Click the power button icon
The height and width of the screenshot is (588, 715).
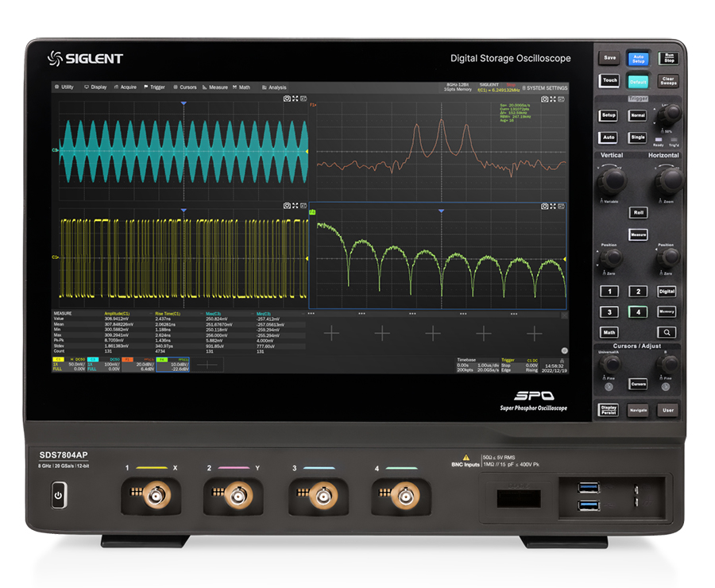coord(57,497)
